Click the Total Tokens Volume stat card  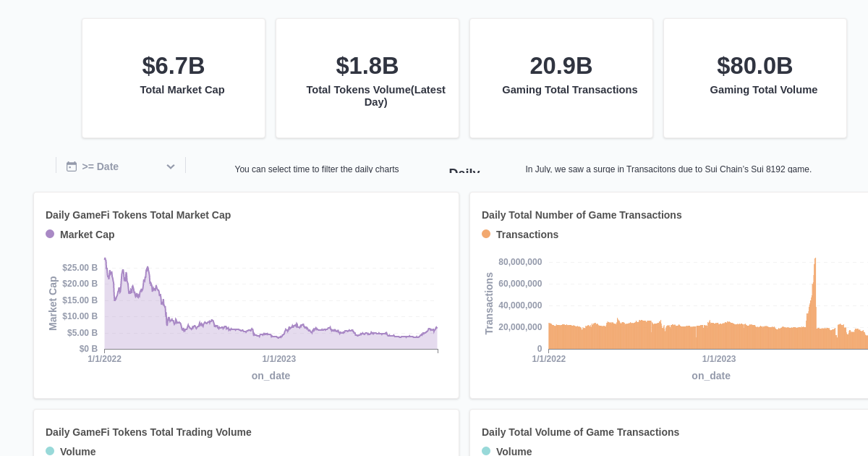[367, 77]
